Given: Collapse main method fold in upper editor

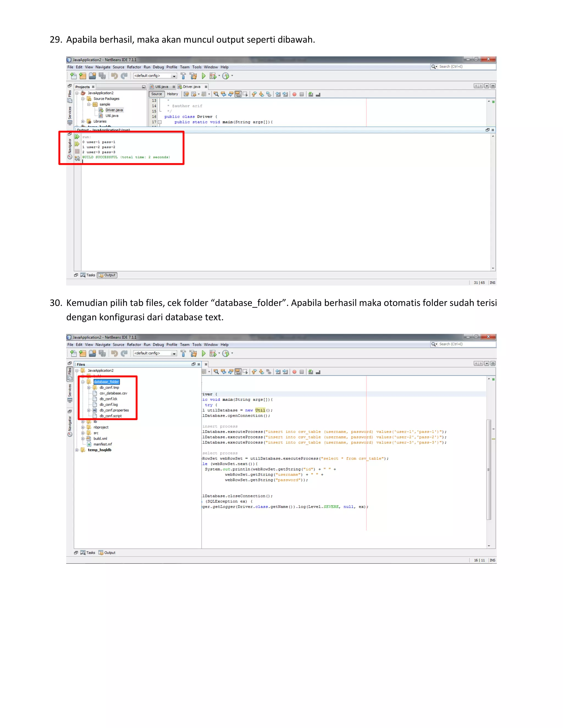Looking at the screenshot, I should click(x=160, y=122).
